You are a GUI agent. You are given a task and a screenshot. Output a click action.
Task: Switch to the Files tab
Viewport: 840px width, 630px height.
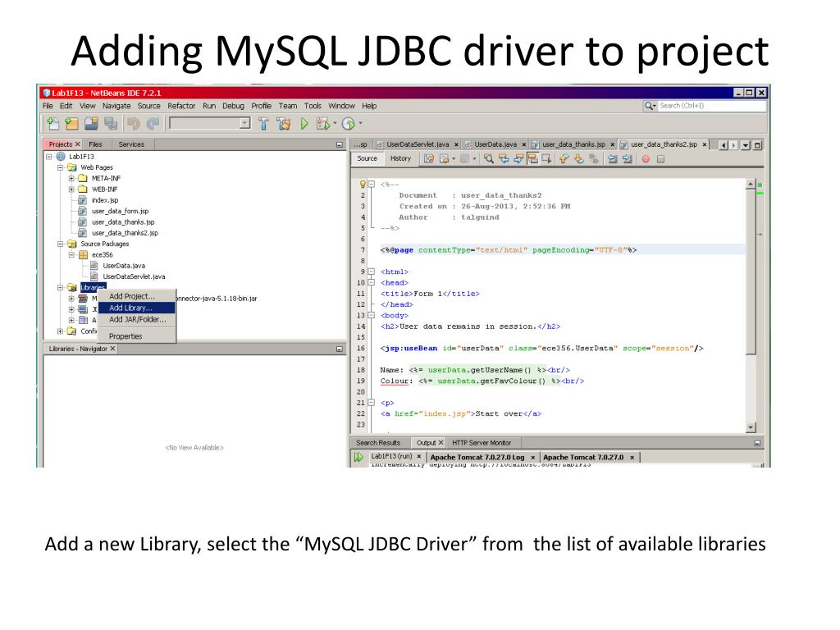point(95,144)
